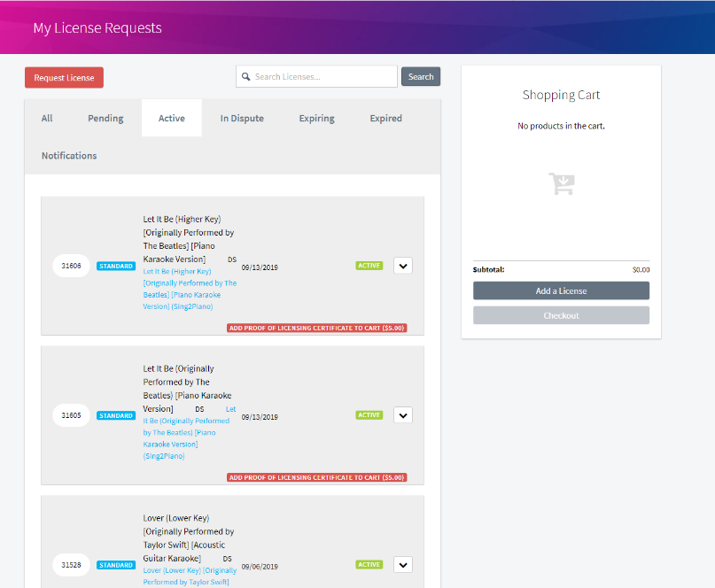Viewport: 715px width, 588px height.
Task: Switch to the All tab
Action: coord(47,118)
